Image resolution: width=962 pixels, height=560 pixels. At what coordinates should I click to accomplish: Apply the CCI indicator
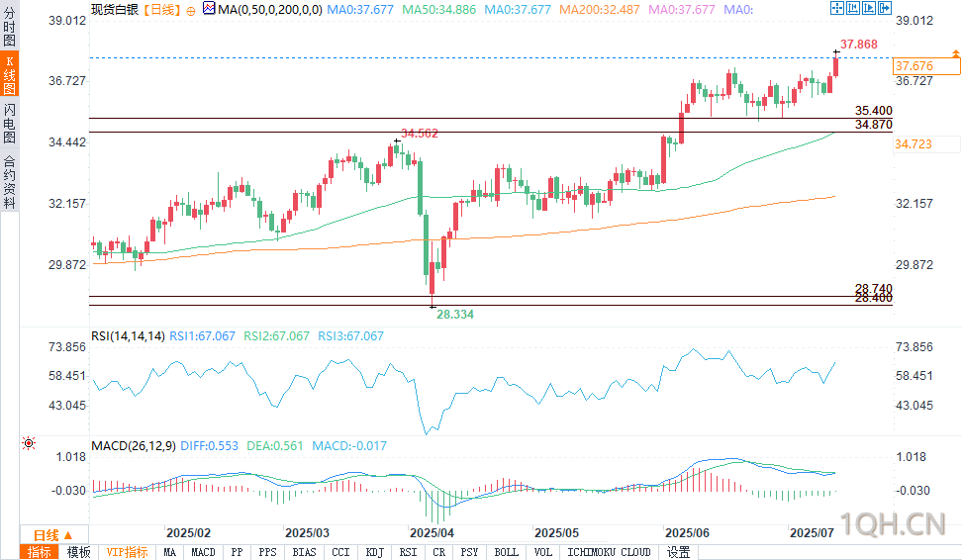click(x=340, y=552)
